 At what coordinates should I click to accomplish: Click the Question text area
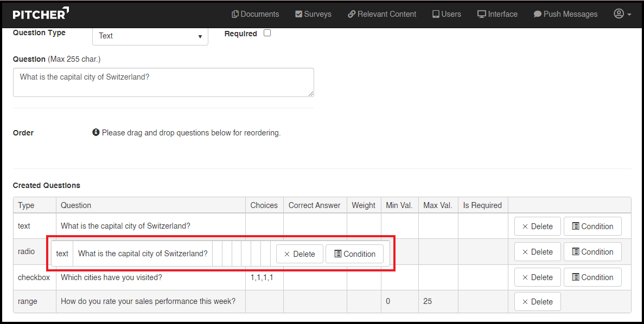tap(163, 82)
